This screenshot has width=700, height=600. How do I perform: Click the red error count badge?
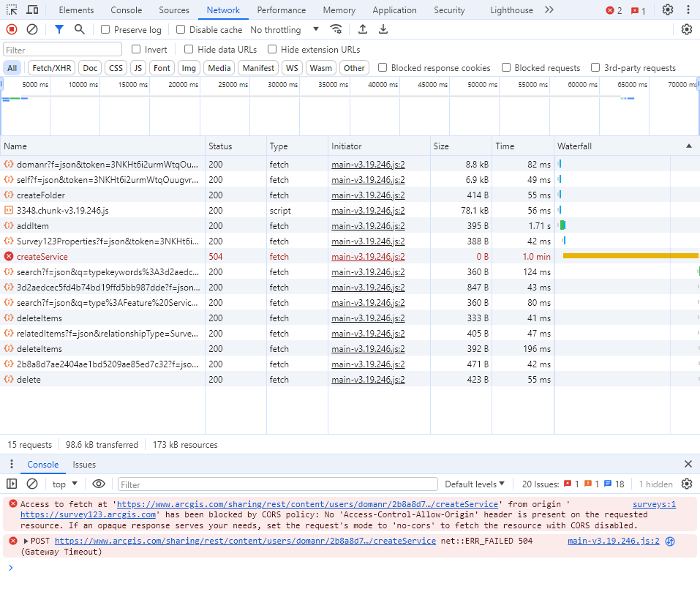pos(614,11)
